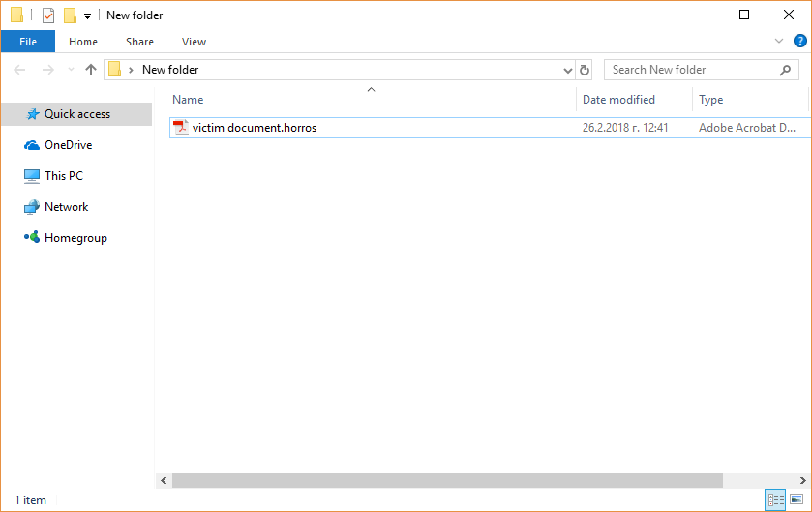Click the Homegroup icon

point(32,238)
